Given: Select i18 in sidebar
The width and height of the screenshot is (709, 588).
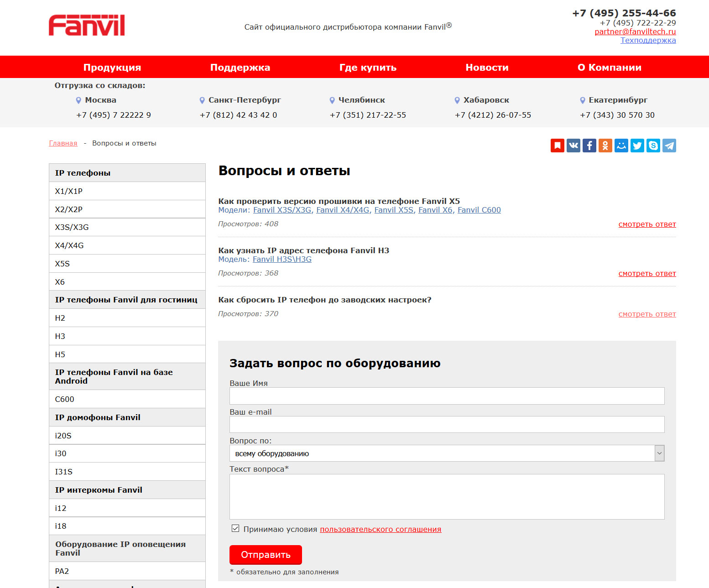Looking at the screenshot, I should [127, 526].
